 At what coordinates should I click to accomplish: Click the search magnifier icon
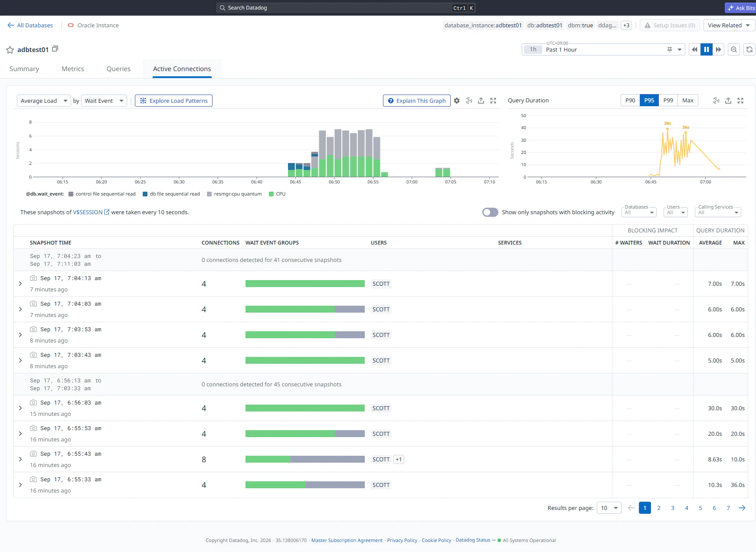(223, 8)
